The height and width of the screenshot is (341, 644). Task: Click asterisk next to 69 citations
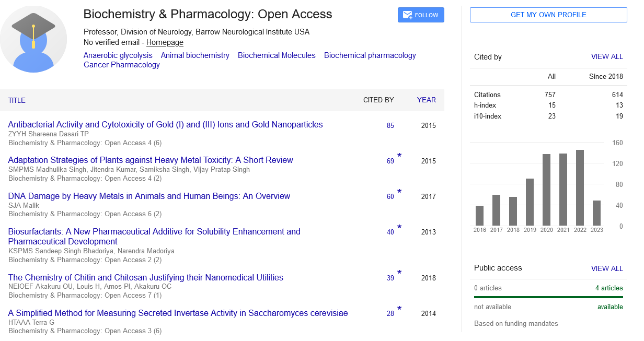point(399,157)
